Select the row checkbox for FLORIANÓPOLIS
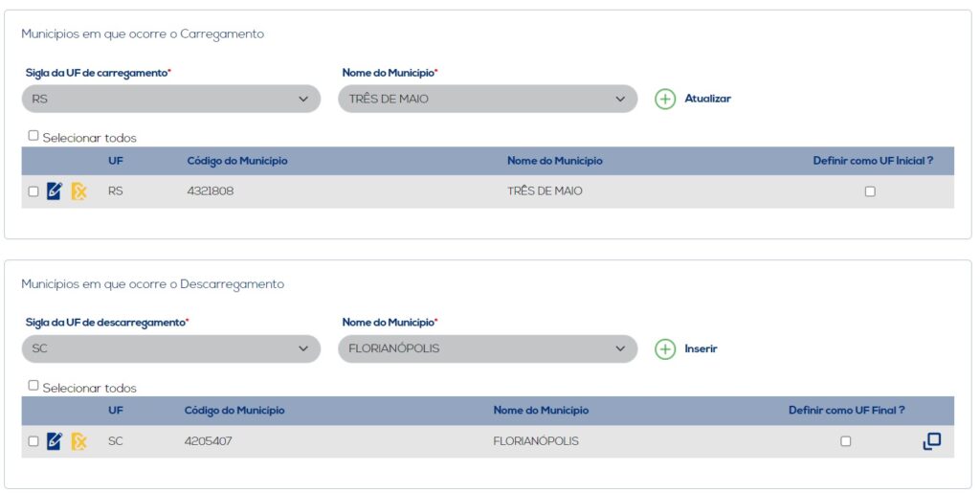 pos(33,441)
